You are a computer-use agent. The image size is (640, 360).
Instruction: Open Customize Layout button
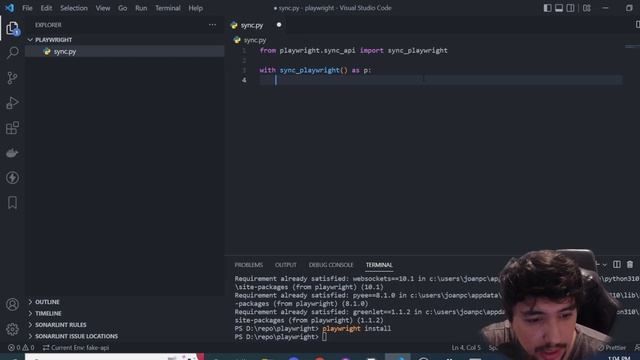click(587, 8)
